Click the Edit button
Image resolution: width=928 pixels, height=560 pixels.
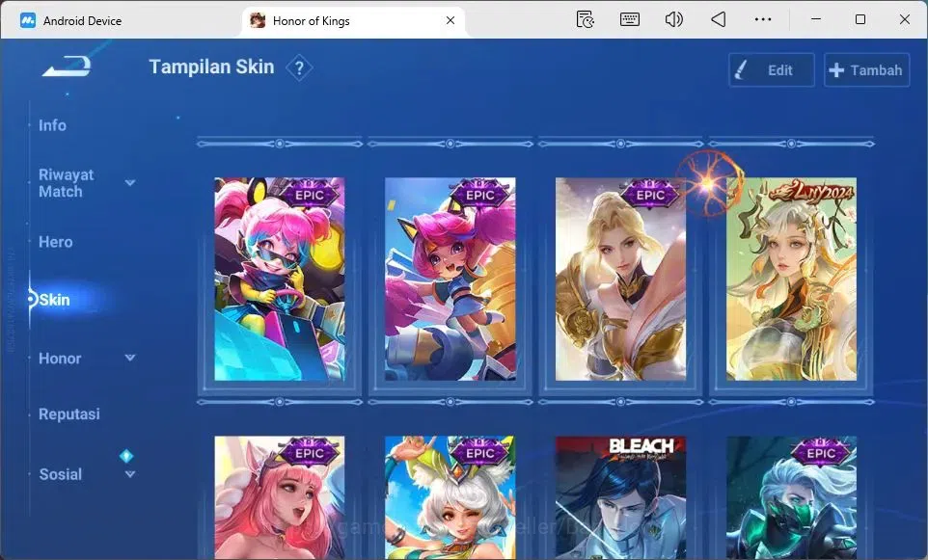click(x=771, y=70)
